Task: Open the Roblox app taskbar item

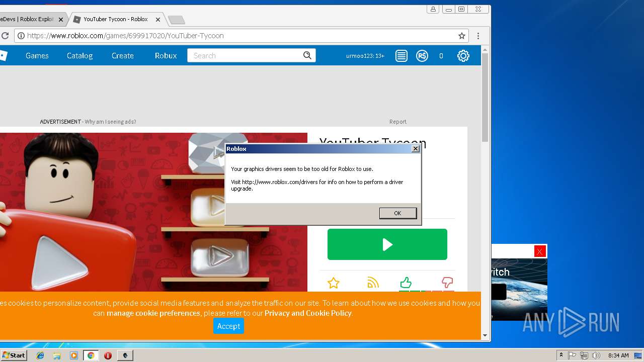Action: (x=125, y=355)
